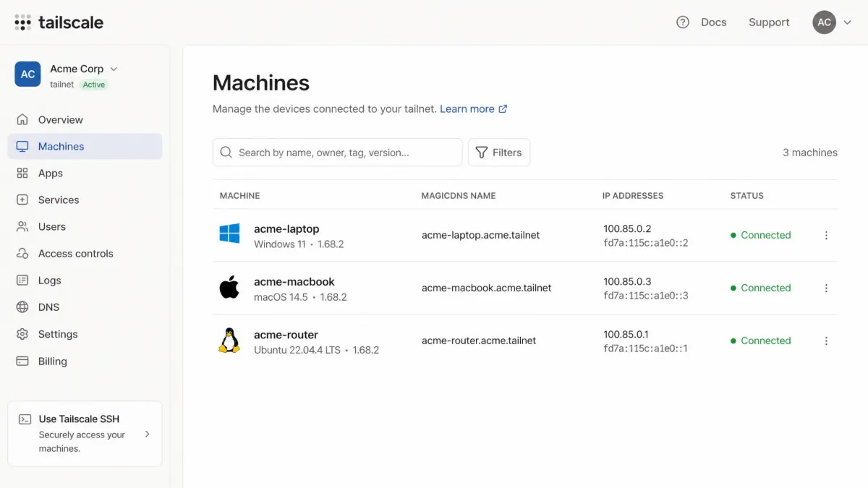
Task: Click acme-macbook.acme.tailnet MagicDNS name
Action: (x=486, y=288)
